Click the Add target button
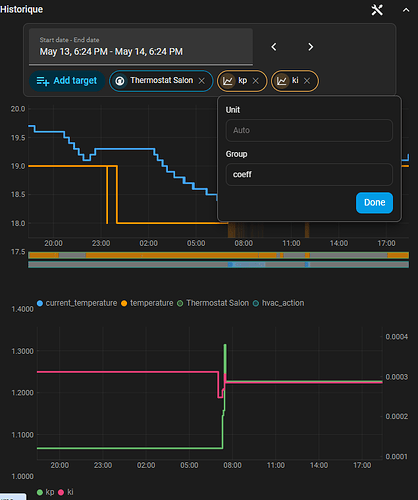The width and height of the screenshot is (418, 500). [67, 81]
